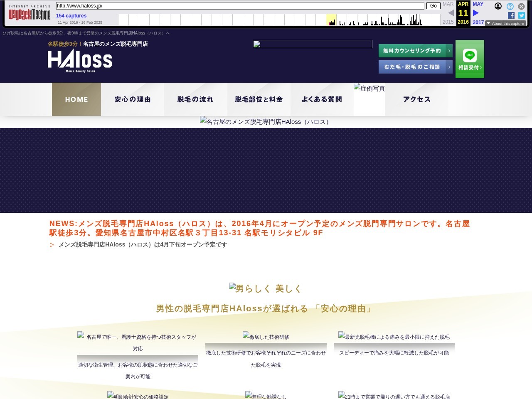Open 安心の理由 nav tab
Viewport: 532px width, 399px height.
(133, 99)
